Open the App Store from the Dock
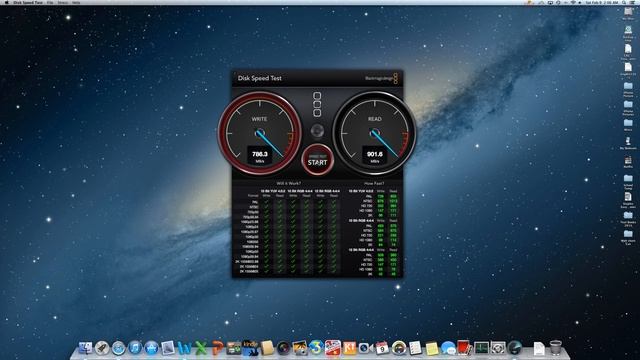 point(151,348)
